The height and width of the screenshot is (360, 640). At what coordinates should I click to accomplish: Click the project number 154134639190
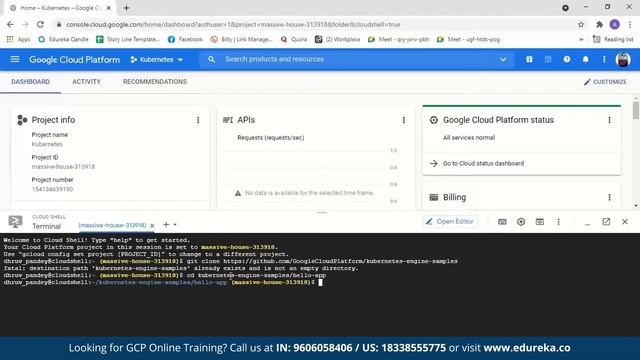(52, 189)
